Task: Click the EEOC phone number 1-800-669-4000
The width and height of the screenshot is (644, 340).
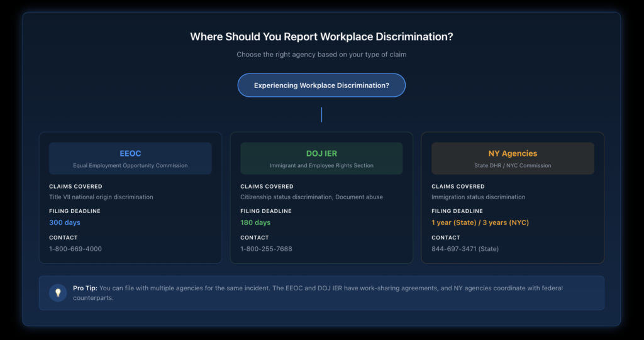Action: click(75, 249)
